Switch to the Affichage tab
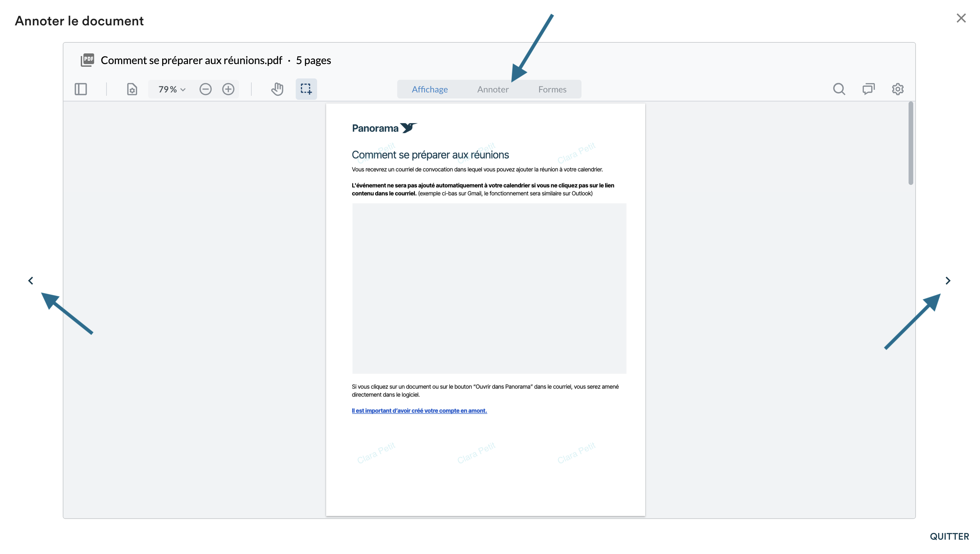The width and height of the screenshot is (980, 554). [430, 89]
